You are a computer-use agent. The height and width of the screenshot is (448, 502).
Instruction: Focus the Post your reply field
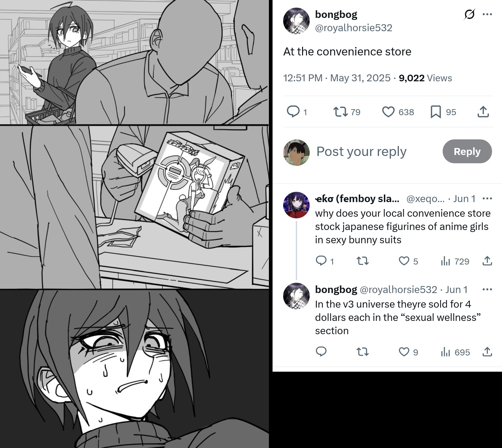click(361, 151)
